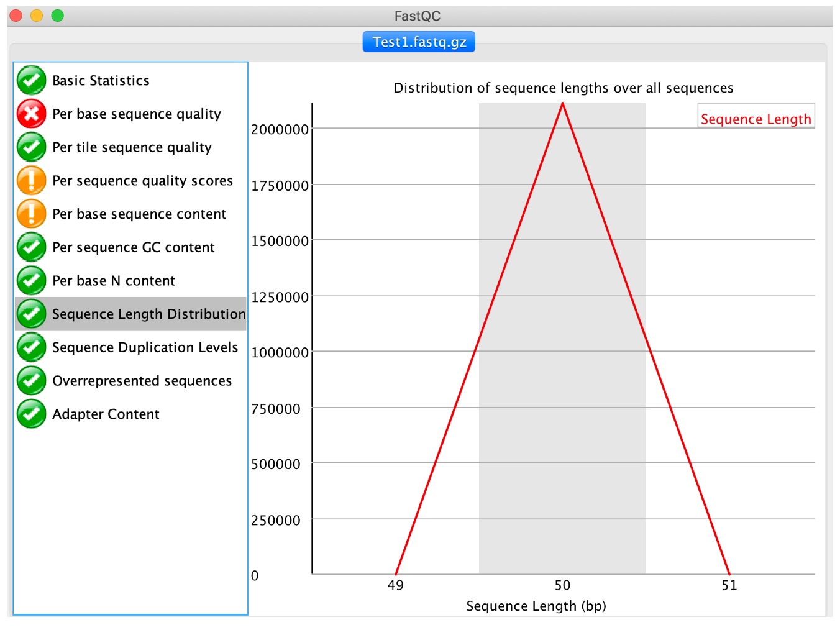Show the Per base sequence quality report
Screen dimensions: 840x630
[x=136, y=114]
